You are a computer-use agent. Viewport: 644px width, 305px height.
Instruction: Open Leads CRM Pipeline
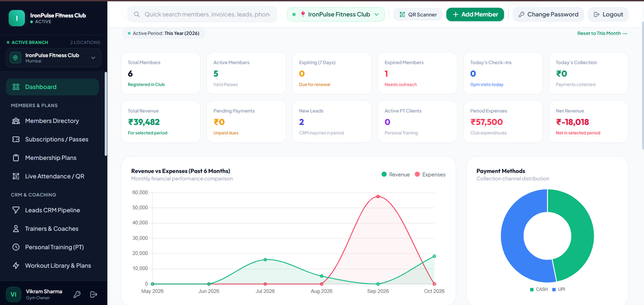(x=52, y=210)
